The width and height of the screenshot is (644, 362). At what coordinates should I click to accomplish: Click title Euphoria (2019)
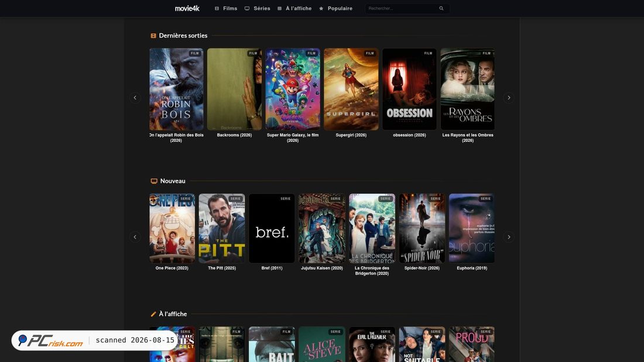click(472, 268)
